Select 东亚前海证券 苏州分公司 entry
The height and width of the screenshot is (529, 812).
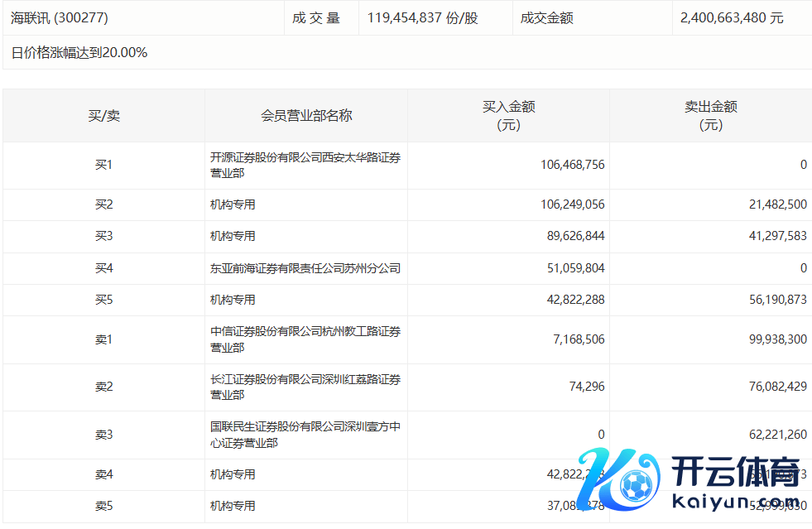pos(305,268)
